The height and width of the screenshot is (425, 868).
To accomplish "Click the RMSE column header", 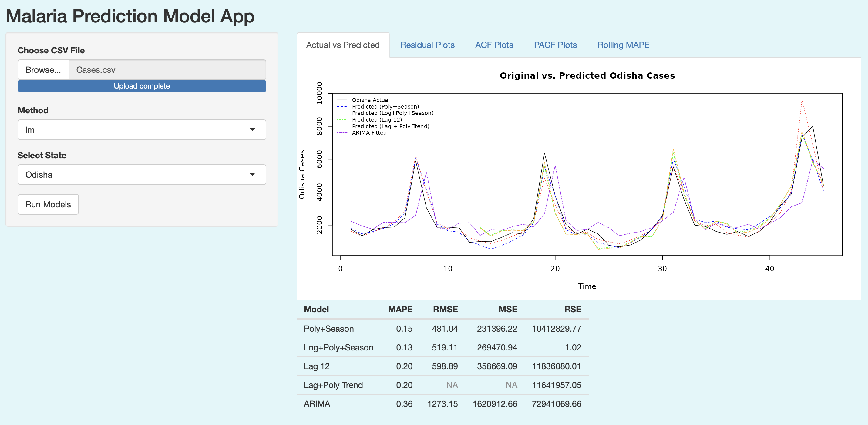I will 445,309.
